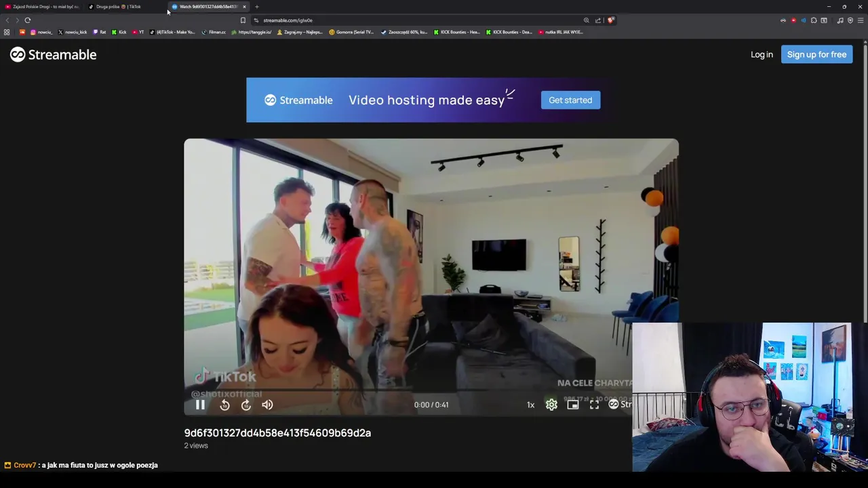This screenshot has width=868, height=488.
Task: Enter fullscreen mode on the player
Action: pos(594,405)
